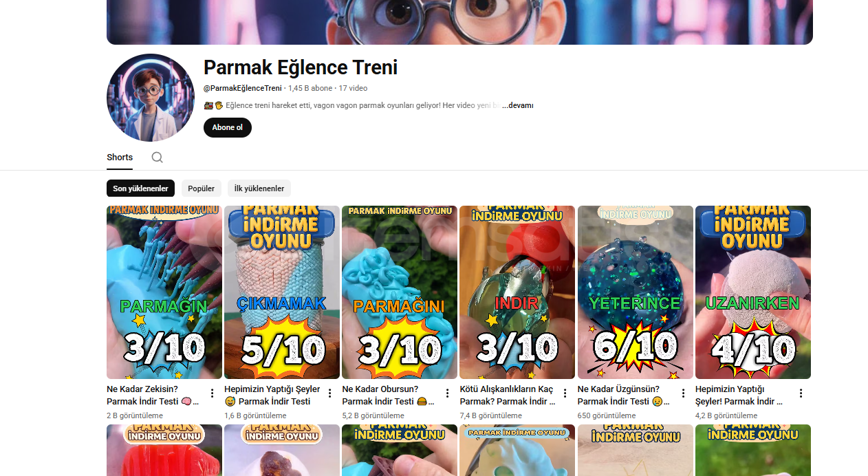The height and width of the screenshot is (476, 868).
Task: Click the channel banner image
Action: (459, 22)
